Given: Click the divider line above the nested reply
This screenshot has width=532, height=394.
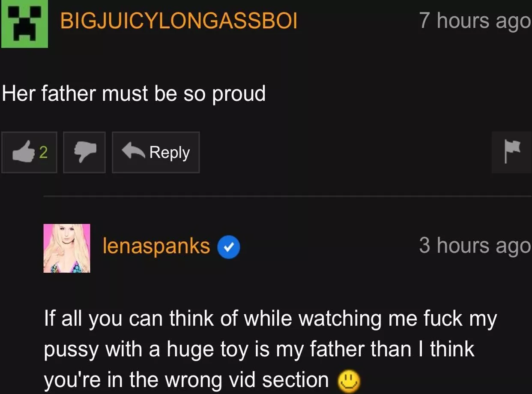Looking at the screenshot, I should pos(287,197).
